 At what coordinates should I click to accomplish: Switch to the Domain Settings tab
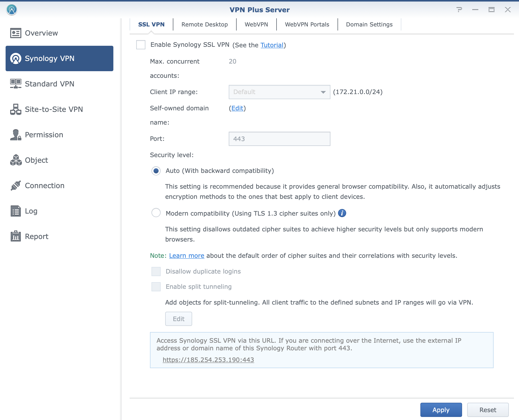point(369,24)
